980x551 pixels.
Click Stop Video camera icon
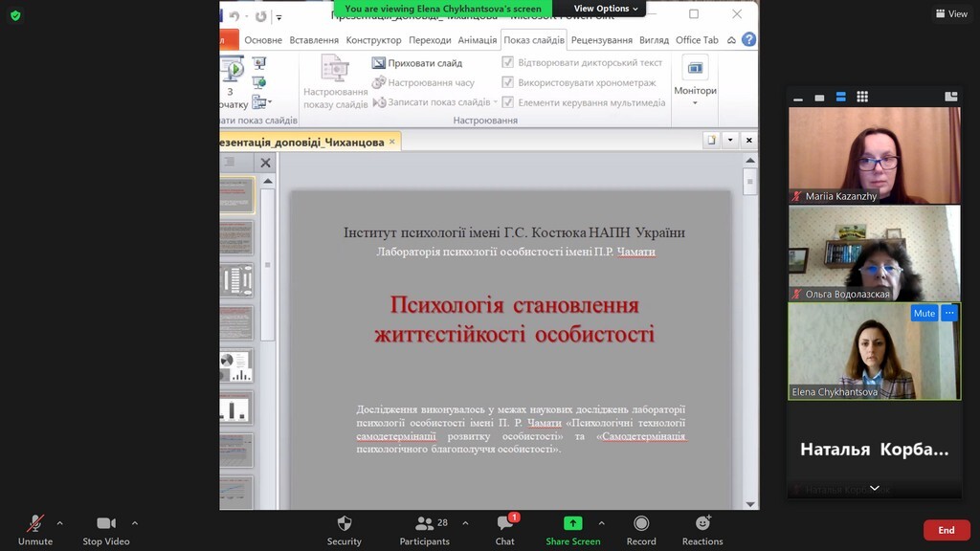pyautogui.click(x=105, y=523)
